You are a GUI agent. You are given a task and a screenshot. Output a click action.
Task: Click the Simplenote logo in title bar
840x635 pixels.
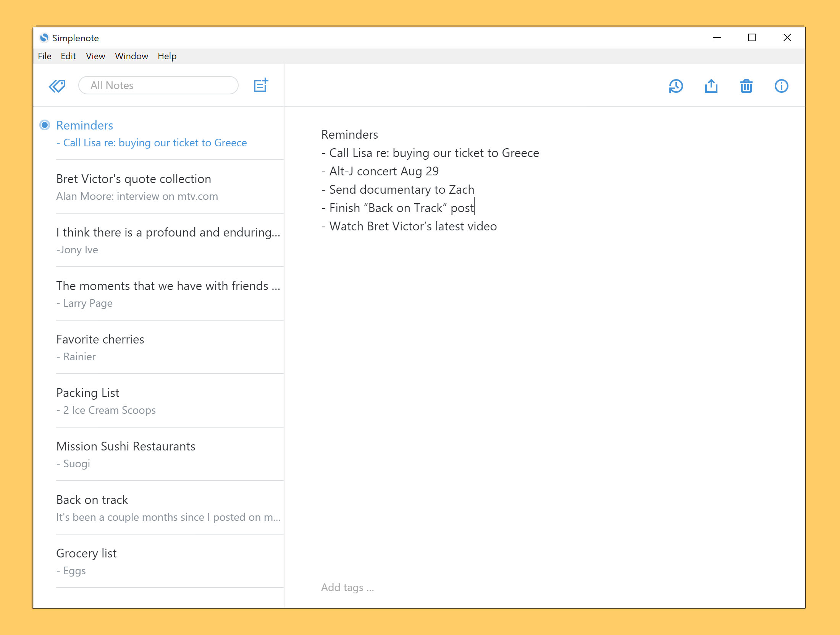(44, 38)
